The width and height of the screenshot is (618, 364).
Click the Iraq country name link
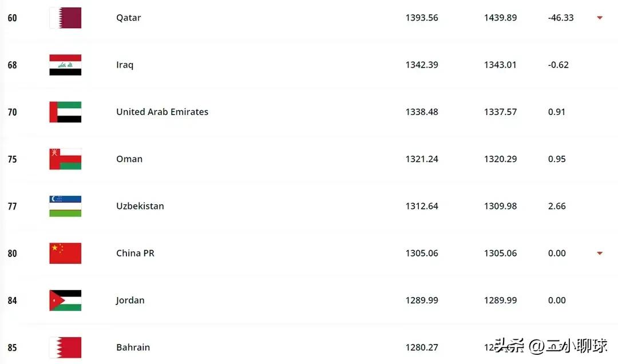pos(124,65)
